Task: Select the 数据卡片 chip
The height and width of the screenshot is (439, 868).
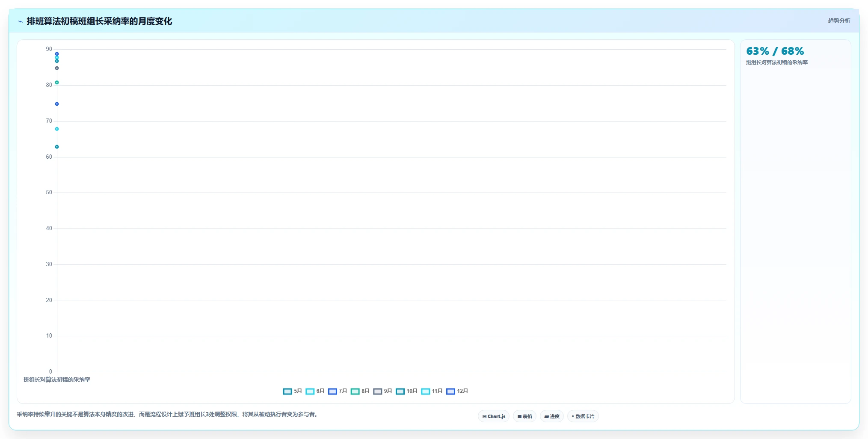Action: [583, 416]
